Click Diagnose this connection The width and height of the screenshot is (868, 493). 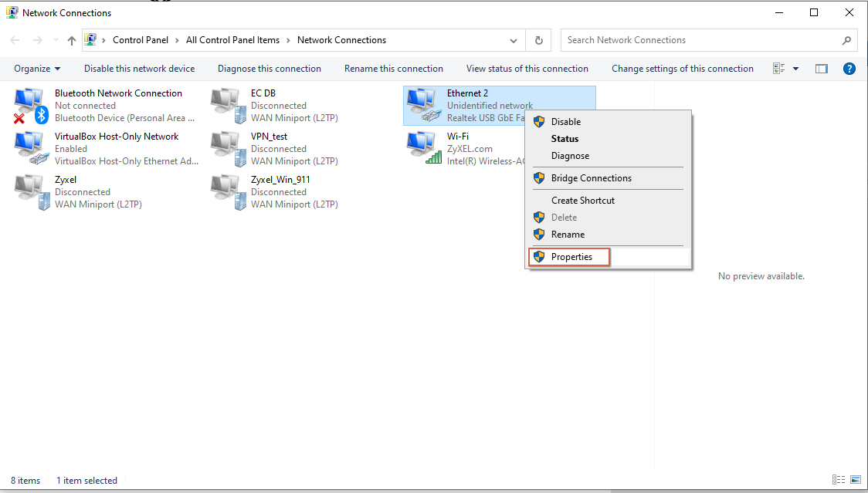(270, 69)
